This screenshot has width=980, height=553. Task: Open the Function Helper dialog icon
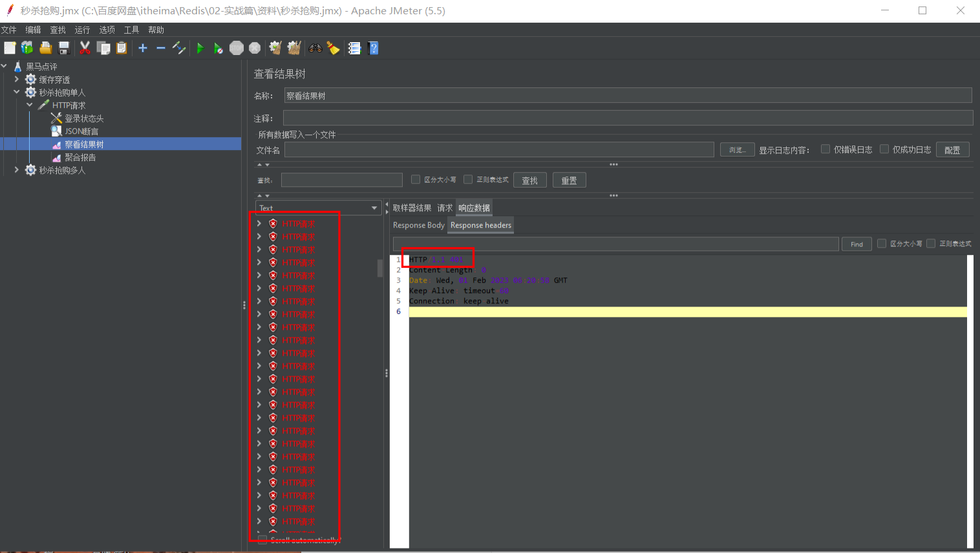point(354,48)
